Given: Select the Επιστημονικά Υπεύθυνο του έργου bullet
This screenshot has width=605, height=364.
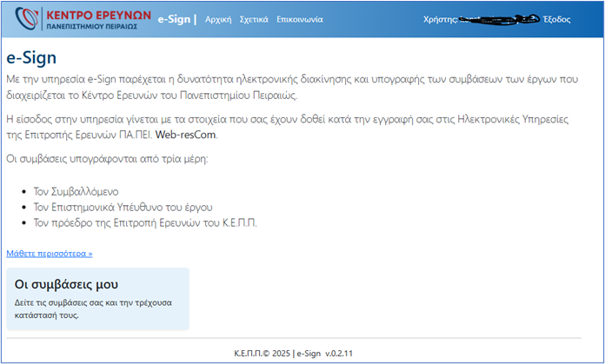Looking at the screenshot, I should tap(123, 207).
